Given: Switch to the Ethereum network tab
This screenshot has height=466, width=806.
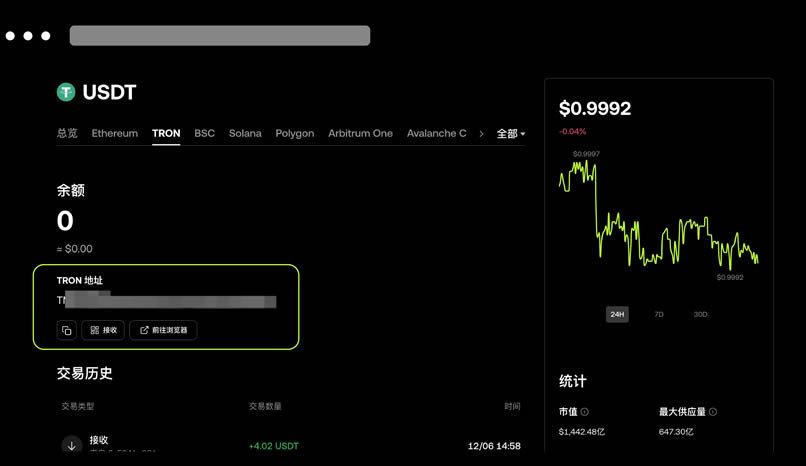Looking at the screenshot, I should tap(115, 133).
